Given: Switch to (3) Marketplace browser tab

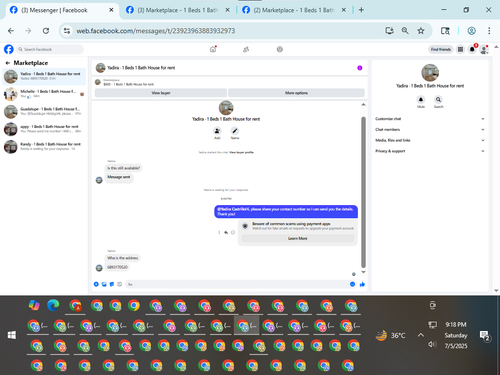Looking at the screenshot, I should (x=178, y=10).
